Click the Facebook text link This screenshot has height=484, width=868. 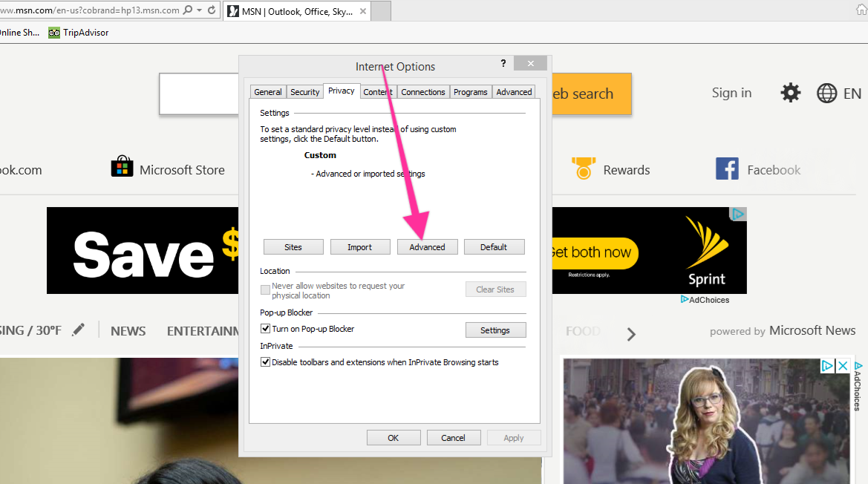pyautogui.click(x=774, y=170)
